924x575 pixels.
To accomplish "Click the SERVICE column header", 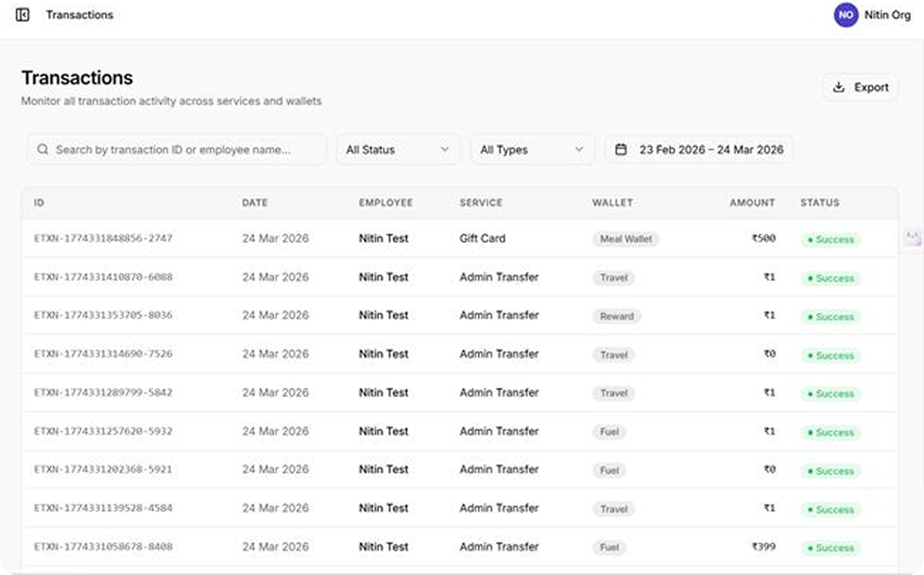I will [481, 203].
